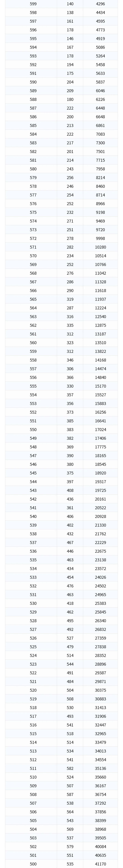The height and width of the screenshot is (868, 123).
Task: Select count 436 in the score 542 row
Action: click(70, 499)
